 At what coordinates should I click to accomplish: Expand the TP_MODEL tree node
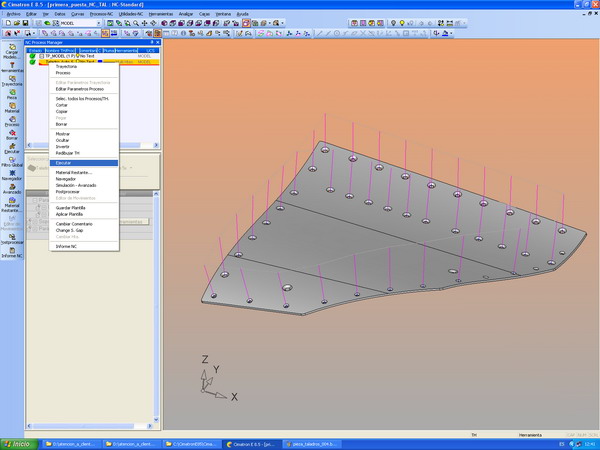[x=41, y=56]
